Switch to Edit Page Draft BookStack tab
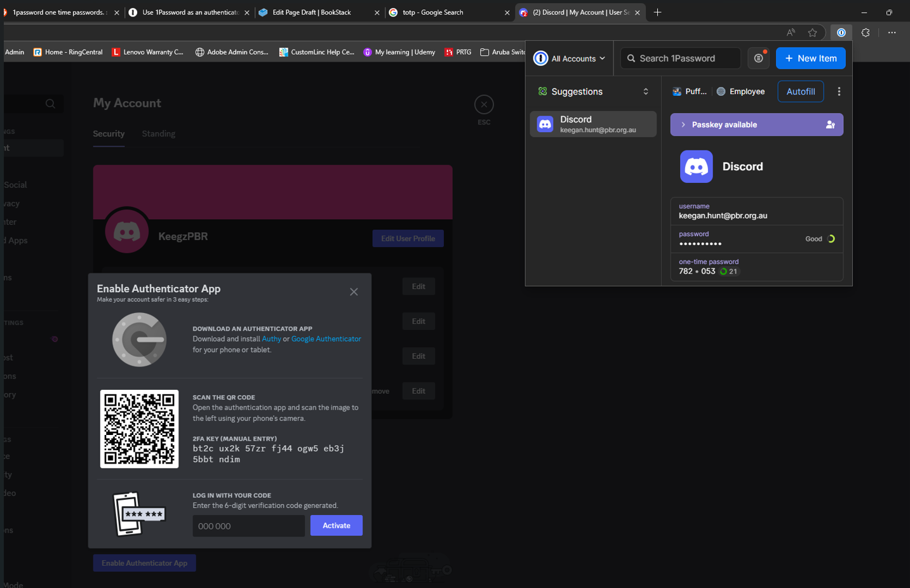910x588 pixels. pyautogui.click(x=319, y=12)
